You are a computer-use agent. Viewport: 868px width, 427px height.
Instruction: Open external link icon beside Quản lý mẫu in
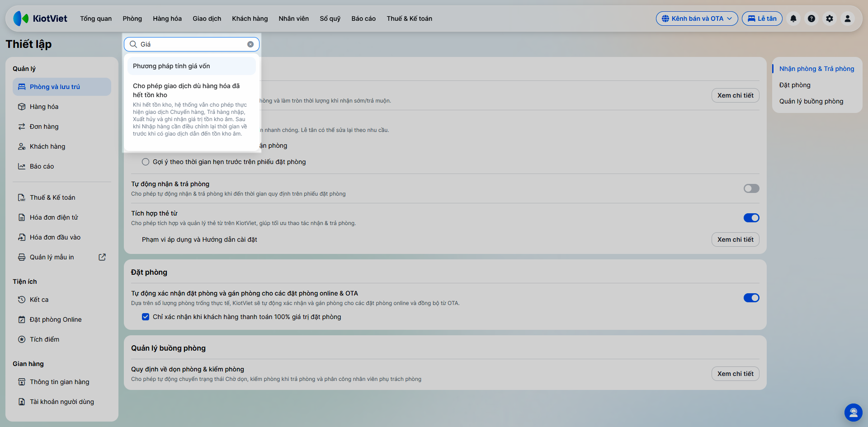pyautogui.click(x=102, y=257)
